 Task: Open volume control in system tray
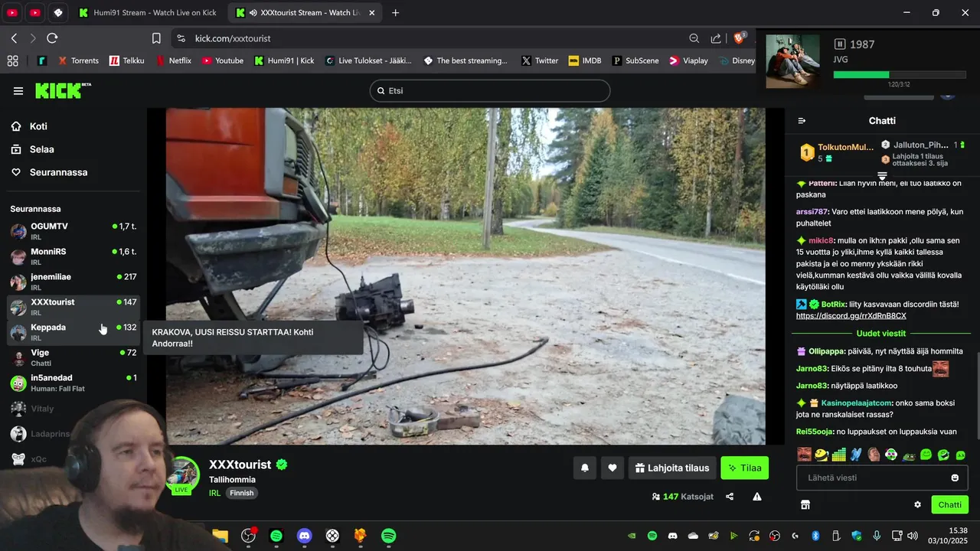point(913,536)
